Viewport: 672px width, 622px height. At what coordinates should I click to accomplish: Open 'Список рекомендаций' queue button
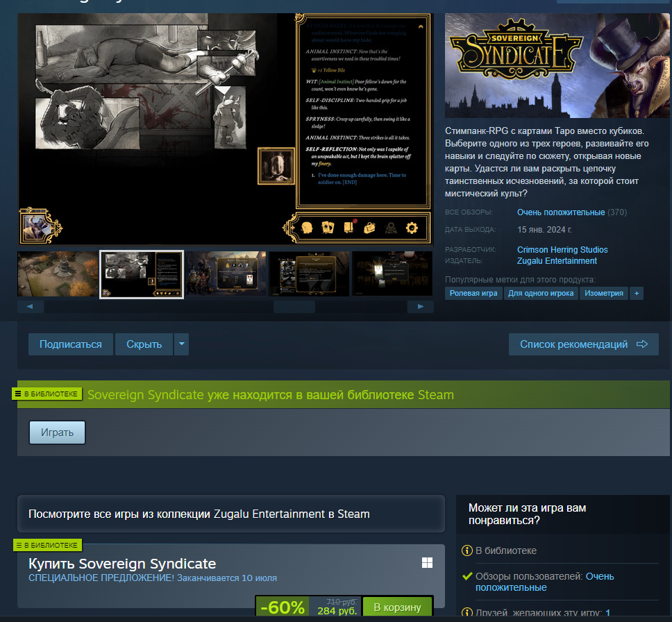583,344
